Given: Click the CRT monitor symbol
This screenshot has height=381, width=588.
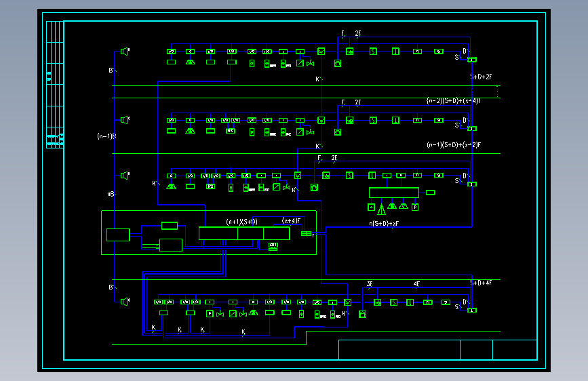Looking at the screenshot, I should click(x=273, y=246).
